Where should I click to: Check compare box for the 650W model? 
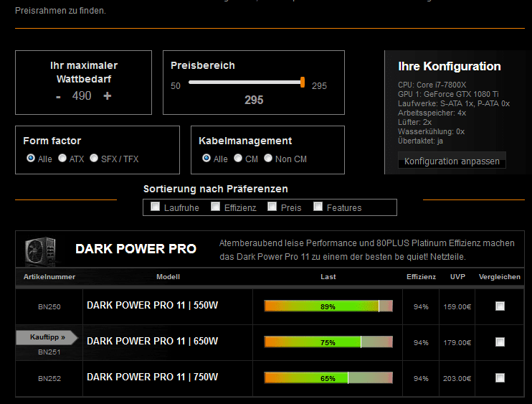500,342
